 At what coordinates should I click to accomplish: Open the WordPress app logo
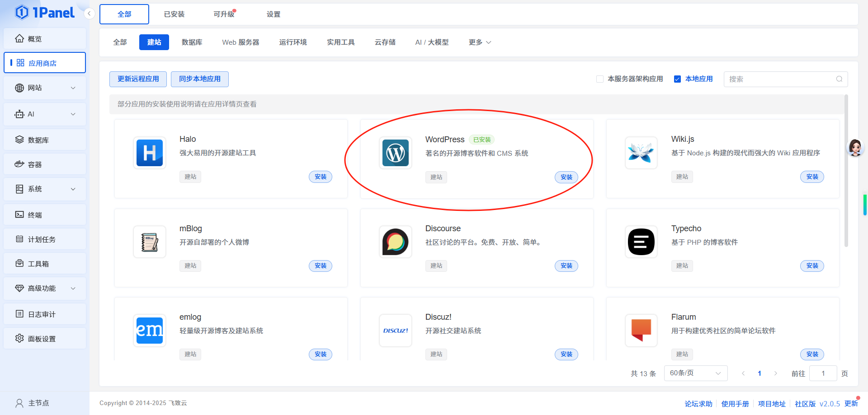coord(396,153)
